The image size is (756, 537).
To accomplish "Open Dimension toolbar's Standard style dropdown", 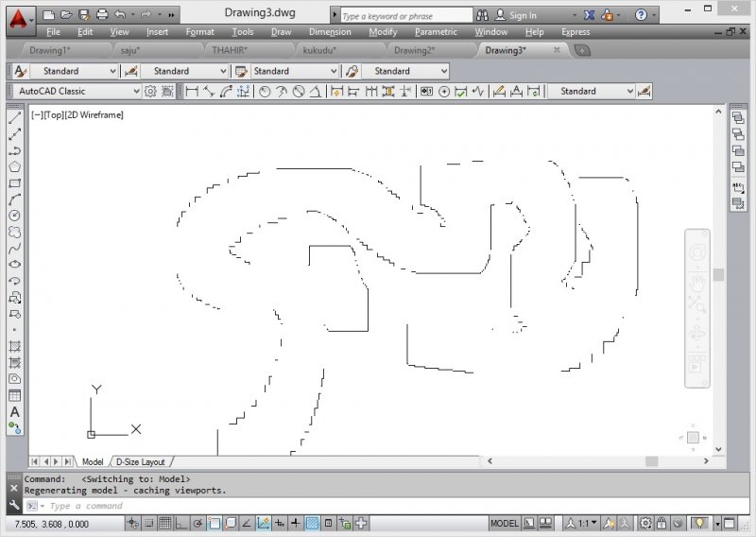I will (592, 91).
